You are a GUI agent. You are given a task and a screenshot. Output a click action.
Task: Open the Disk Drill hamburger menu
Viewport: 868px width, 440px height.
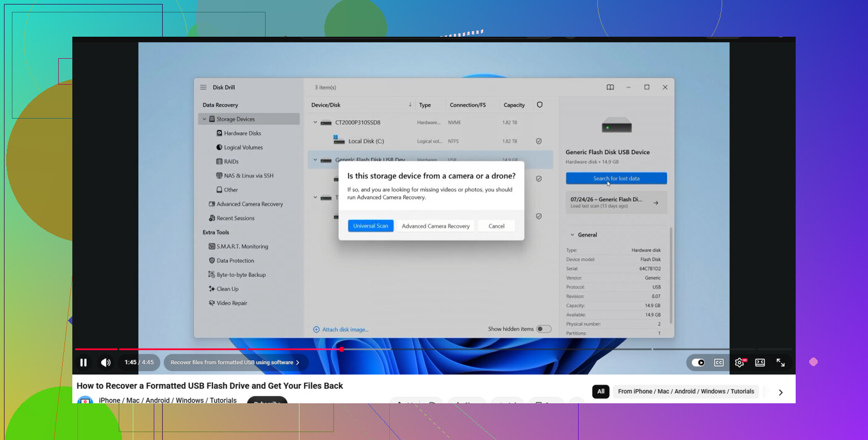(203, 88)
